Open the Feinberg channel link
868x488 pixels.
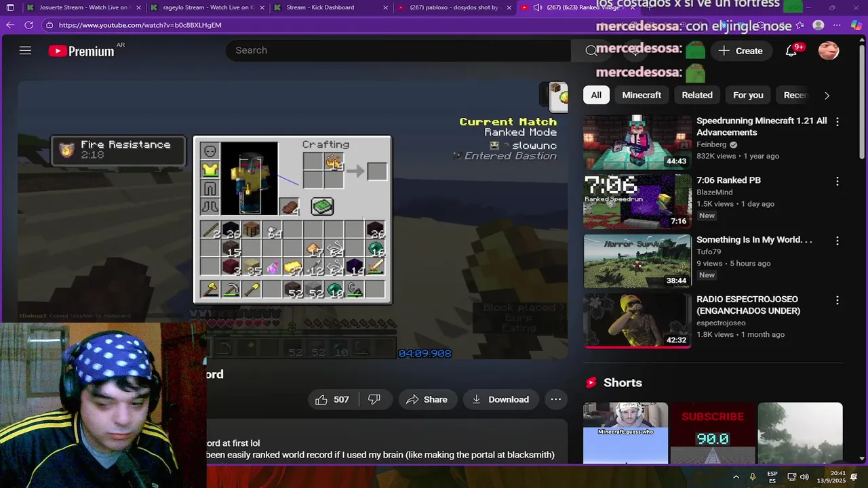coord(711,144)
